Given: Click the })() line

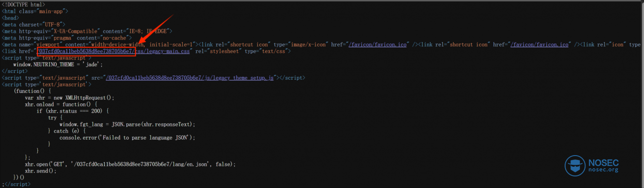Looking at the screenshot, I should pos(19,178).
